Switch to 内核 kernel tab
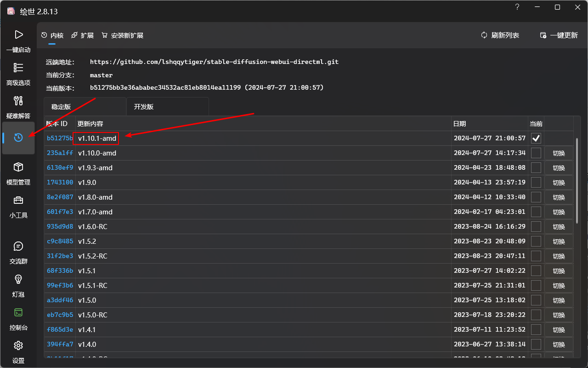This screenshot has width=588, height=368. (52, 35)
